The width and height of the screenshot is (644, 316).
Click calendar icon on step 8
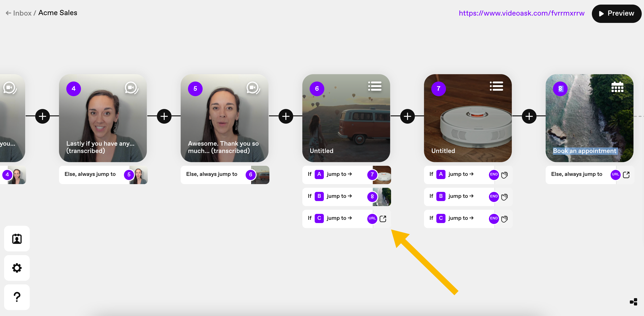click(617, 87)
